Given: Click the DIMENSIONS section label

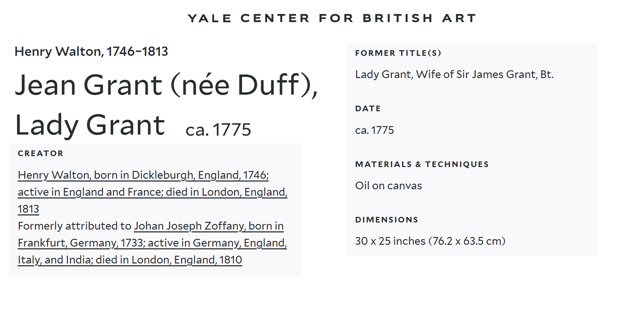Looking at the screenshot, I should pos(387,220).
